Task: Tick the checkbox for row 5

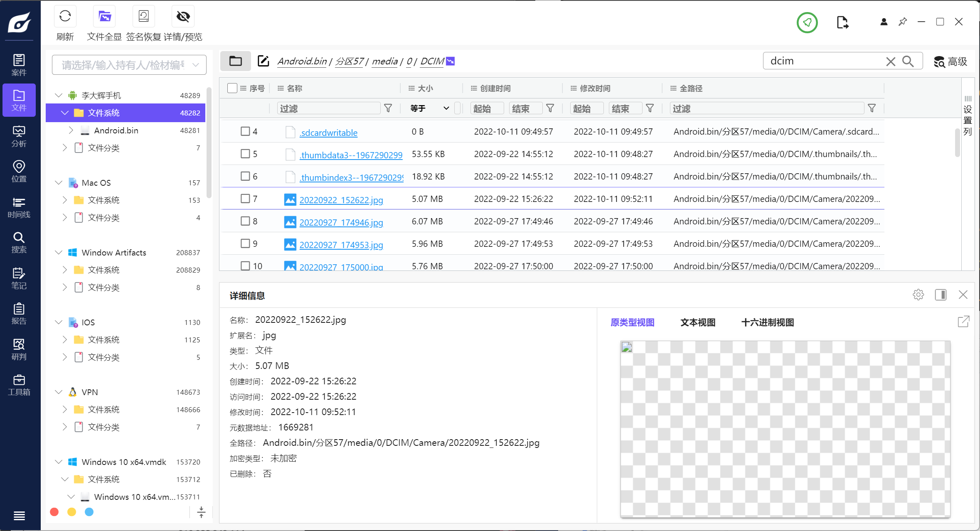Action: (245, 154)
